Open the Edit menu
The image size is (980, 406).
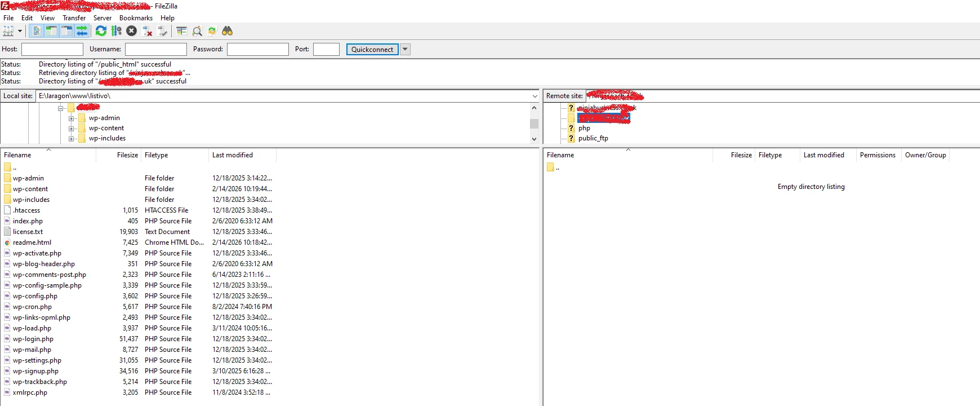click(27, 17)
